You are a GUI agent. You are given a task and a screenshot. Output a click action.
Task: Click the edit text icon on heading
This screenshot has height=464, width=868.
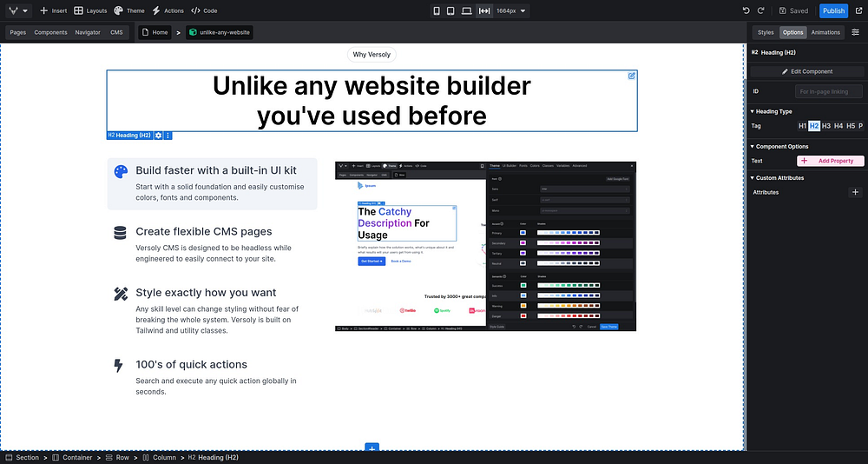pyautogui.click(x=632, y=76)
